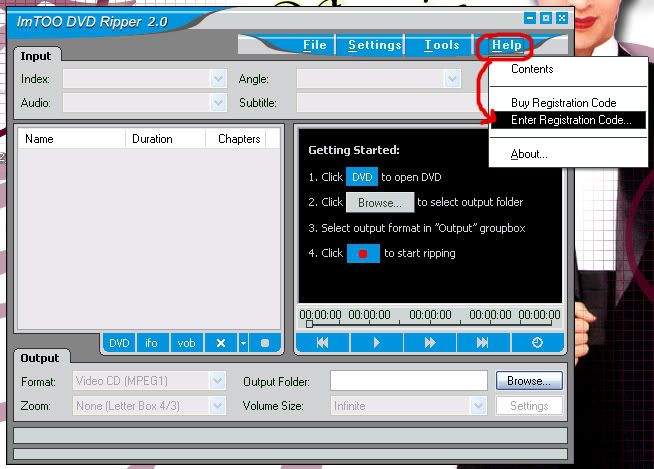Image resolution: width=654 pixels, height=469 pixels.
Task: Click the Chapters column header
Action: (236, 139)
